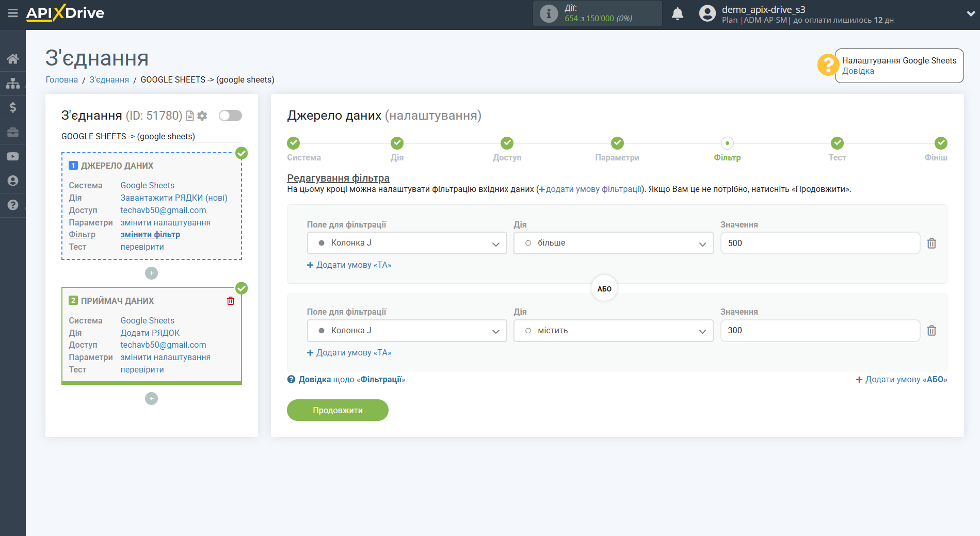Click Додати РЯДОК link
This screenshot has height=536, width=980.
150,333
